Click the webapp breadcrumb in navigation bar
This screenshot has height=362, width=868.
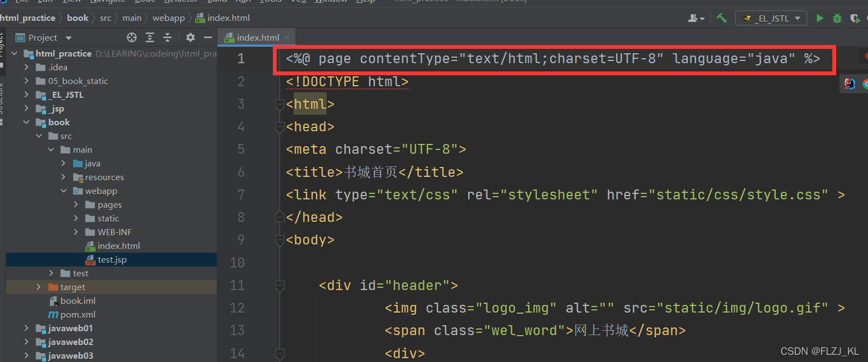point(169,18)
